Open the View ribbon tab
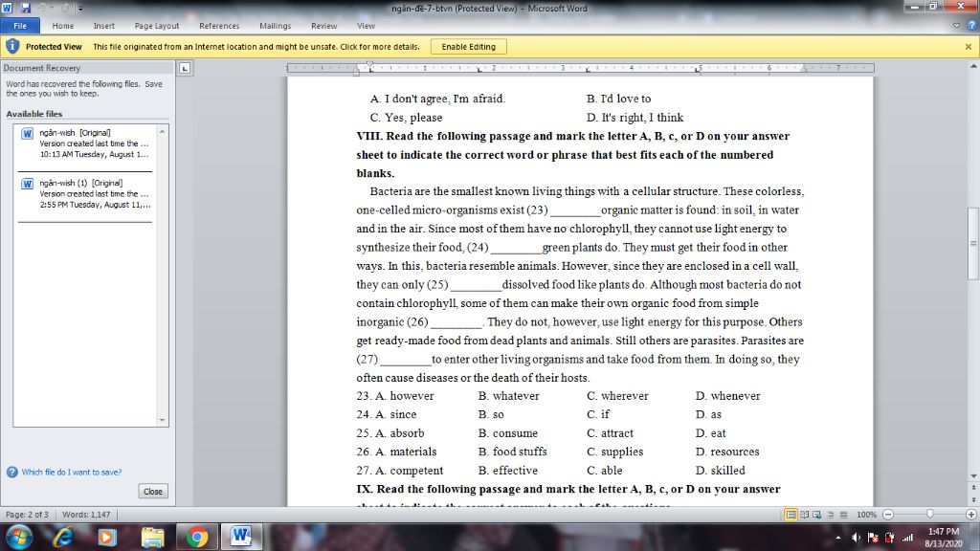This screenshot has width=980, height=551. coord(366,26)
